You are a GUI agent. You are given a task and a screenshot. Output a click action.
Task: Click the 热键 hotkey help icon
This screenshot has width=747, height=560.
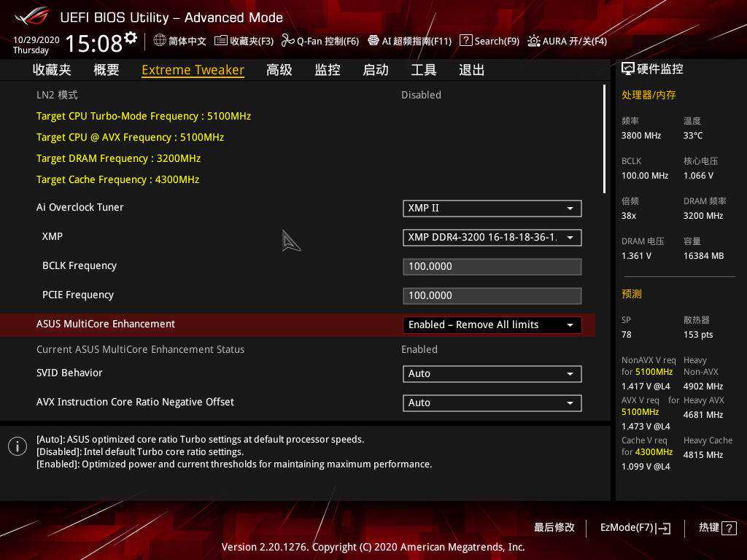[728, 529]
